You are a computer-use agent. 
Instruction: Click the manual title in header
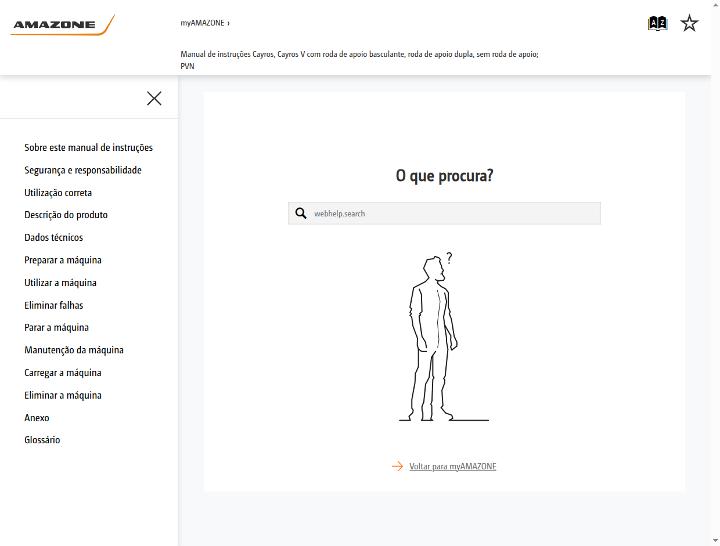(359, 60)
